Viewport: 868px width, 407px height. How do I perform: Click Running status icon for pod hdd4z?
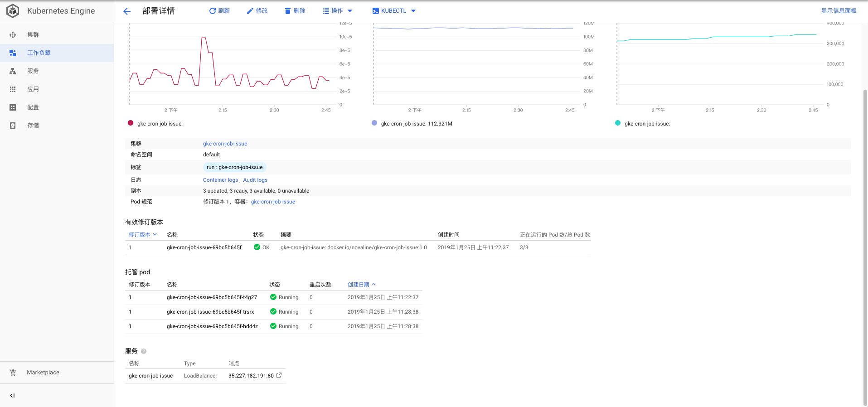(273, 326)
